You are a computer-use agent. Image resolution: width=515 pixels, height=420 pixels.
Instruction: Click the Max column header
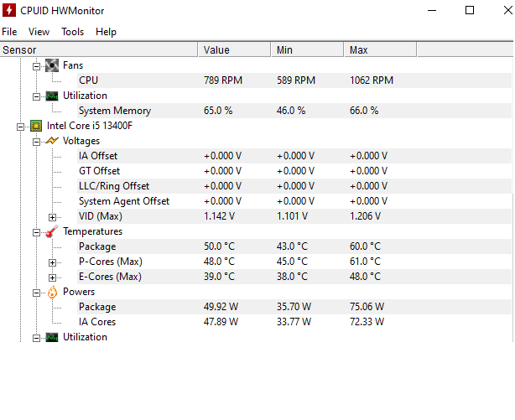tap(380, 50)
